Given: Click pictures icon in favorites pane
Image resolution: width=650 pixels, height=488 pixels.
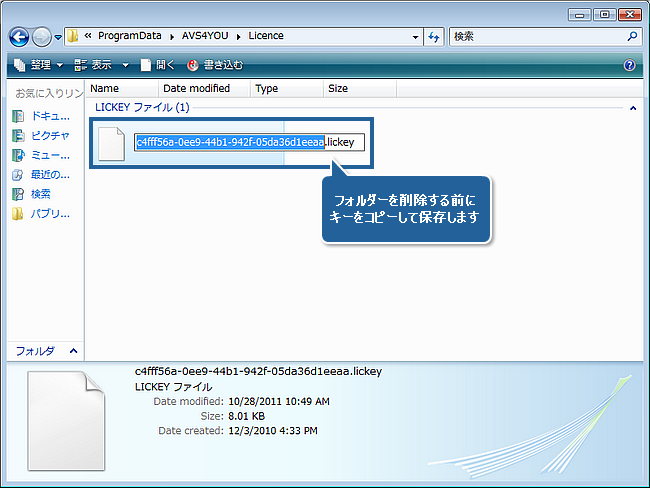Looking at the screenshot, I should (x=18, y=136).
